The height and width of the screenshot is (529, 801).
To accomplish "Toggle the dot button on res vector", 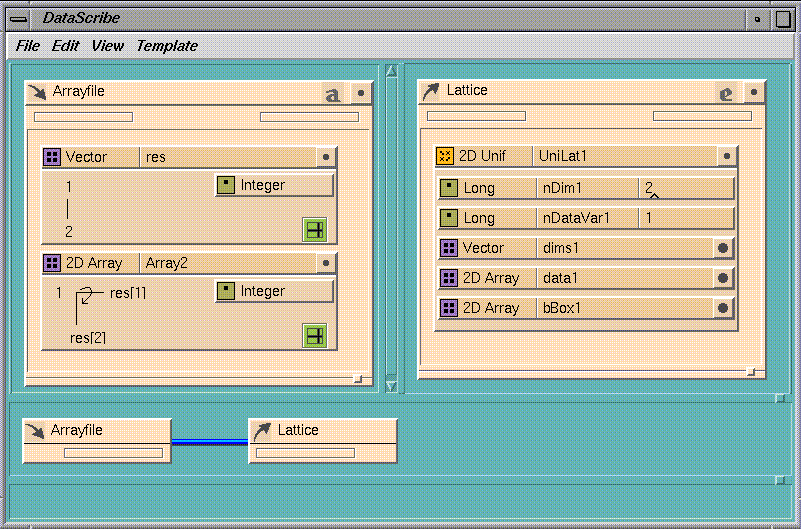I will click(x=324, y=157).
